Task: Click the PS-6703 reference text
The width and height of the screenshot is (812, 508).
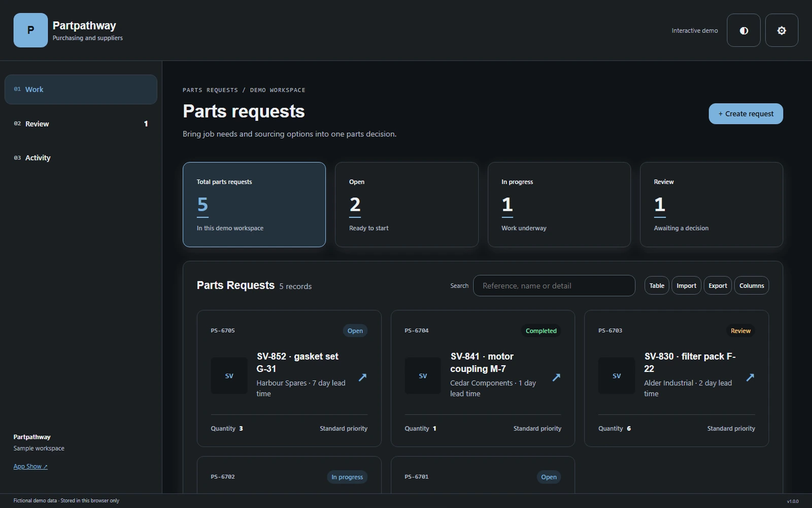Action: click(x=610, y=331)
